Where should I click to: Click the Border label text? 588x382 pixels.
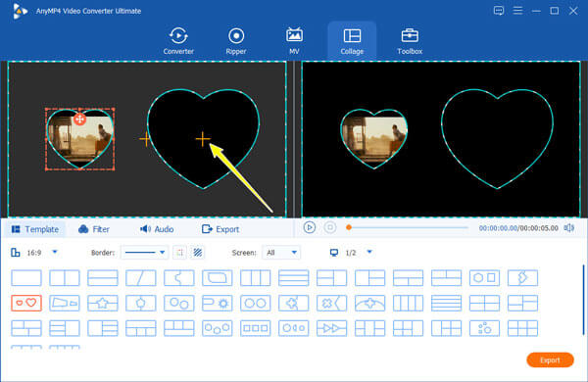click(x=103, y=253)
